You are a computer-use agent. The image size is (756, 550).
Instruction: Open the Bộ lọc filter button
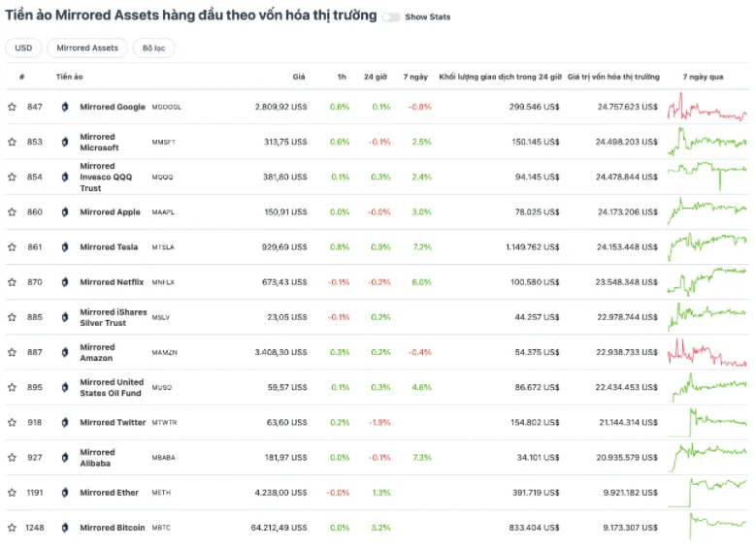point(153,48)
